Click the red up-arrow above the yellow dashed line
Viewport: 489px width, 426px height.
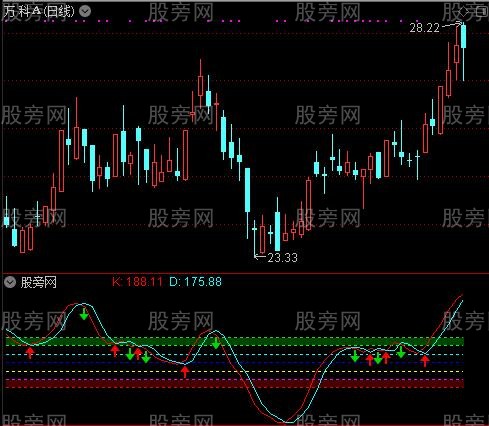pos(185,371)
